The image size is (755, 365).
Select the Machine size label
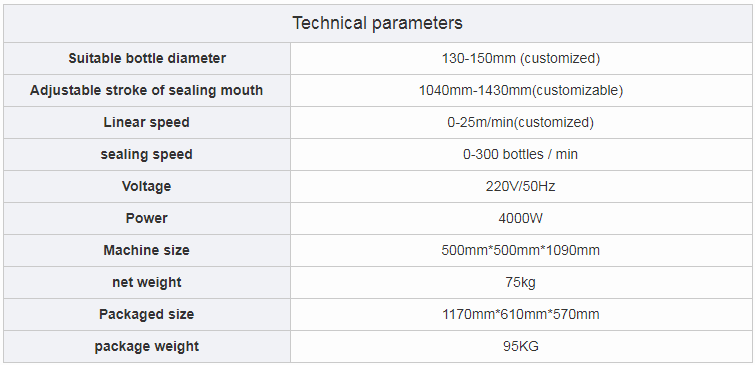147,250
